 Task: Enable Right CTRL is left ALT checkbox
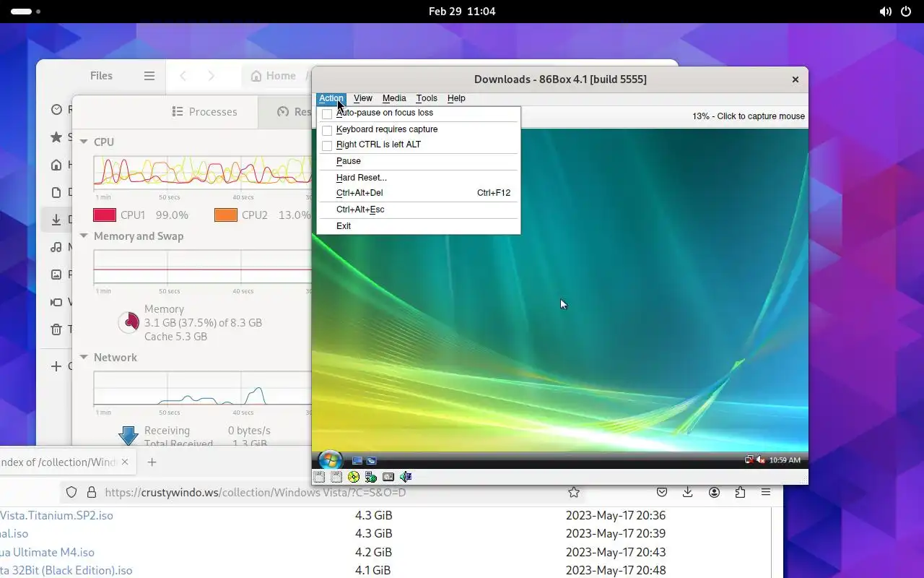(327, 145)
